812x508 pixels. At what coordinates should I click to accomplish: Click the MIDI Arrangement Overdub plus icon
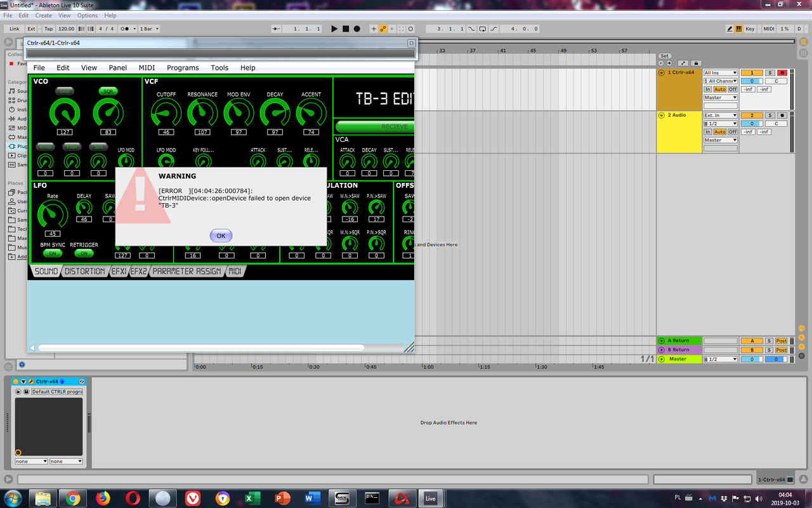[x=374, y=29]
